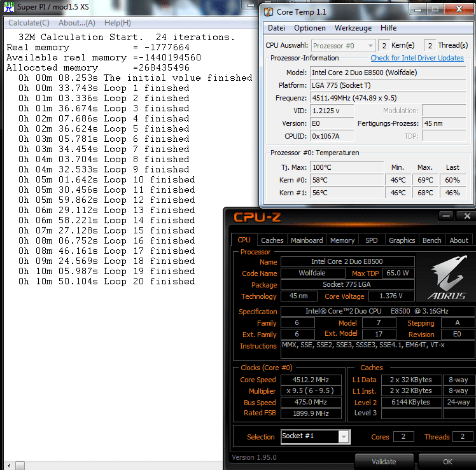This screenshot has width=476, height=470.
Task: Click the 32M Calculation Start line
Action: [127, 38]
